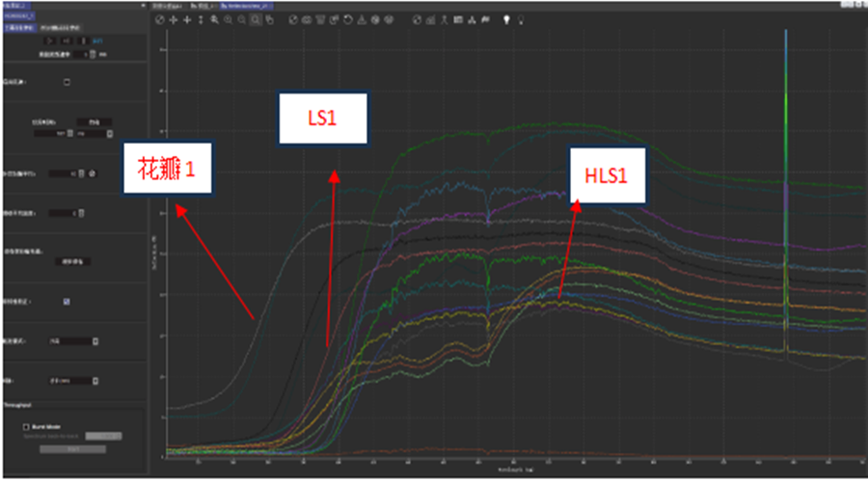Click the first circle icon in graph toolbar

160,19
